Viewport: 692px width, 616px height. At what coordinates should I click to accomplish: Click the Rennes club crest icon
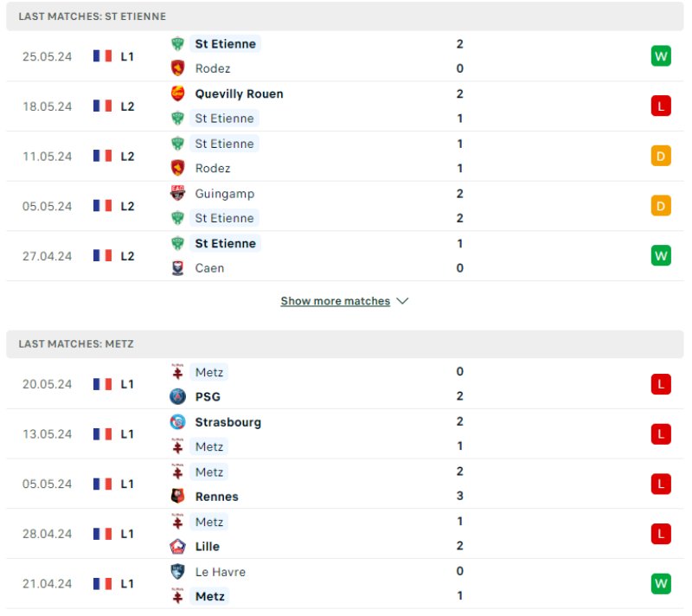pos(177,497)
